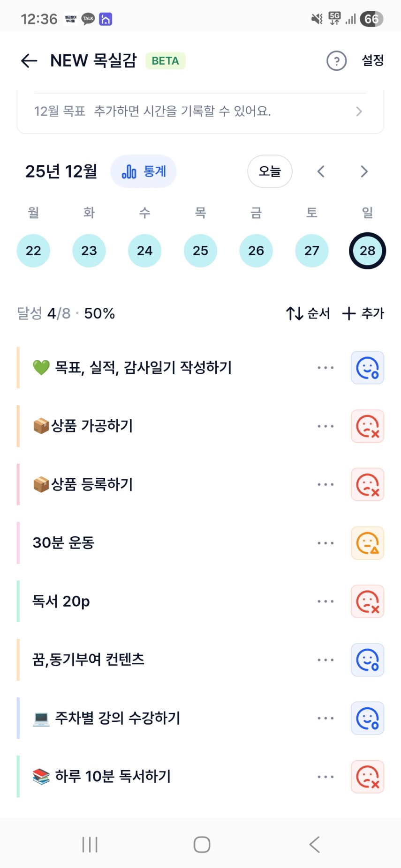The image size is (401, 868).
Task: Expand the 12월 목표 banner chevron
Action: 359,111
